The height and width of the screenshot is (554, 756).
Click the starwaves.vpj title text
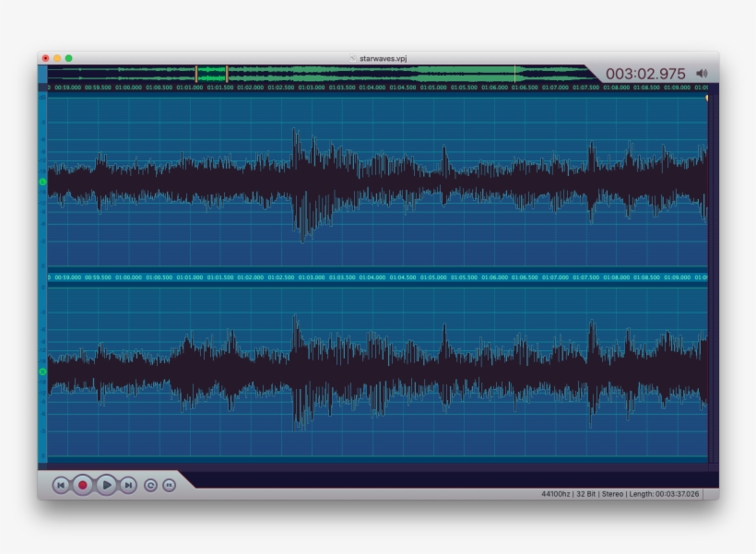point(384,58)
